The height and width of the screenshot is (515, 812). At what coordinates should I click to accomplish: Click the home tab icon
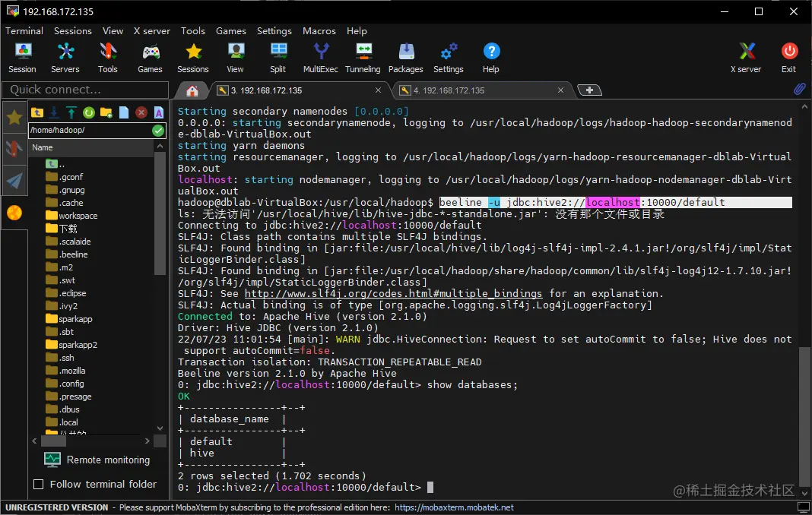coord(192,91)
